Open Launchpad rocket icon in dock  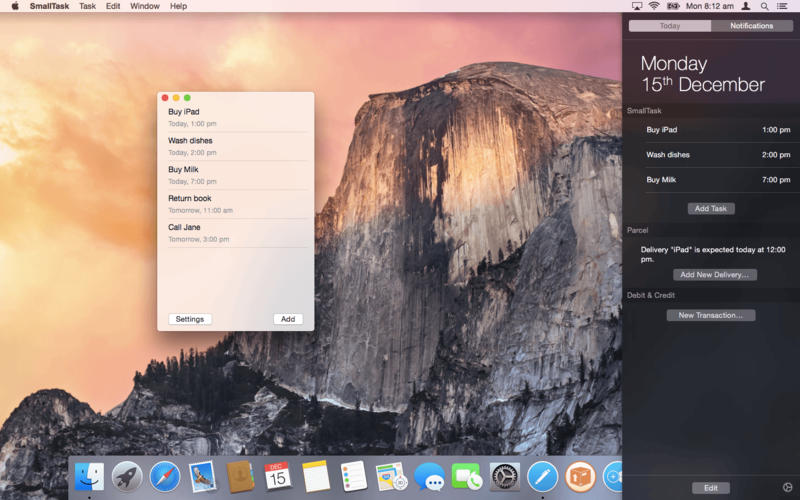[127, 476]
